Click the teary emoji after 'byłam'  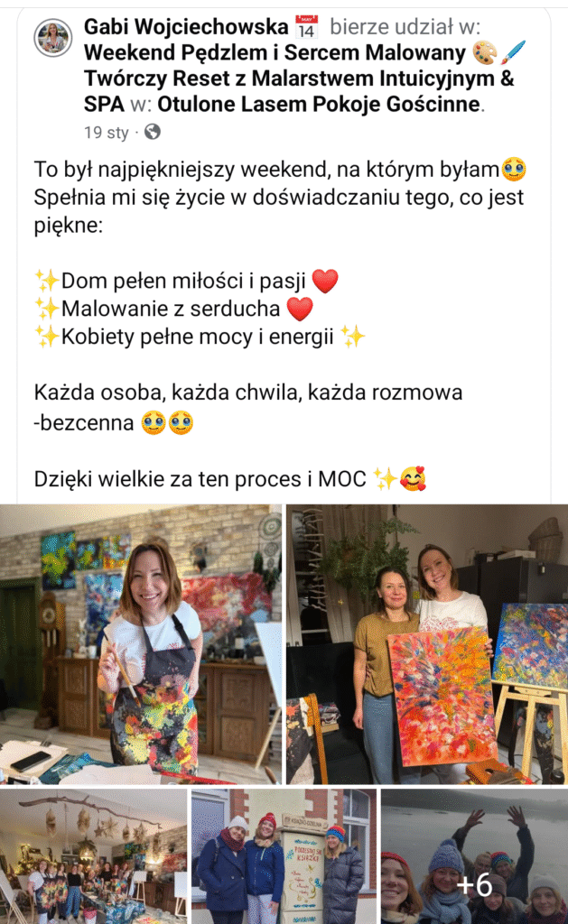coord(514,170)
